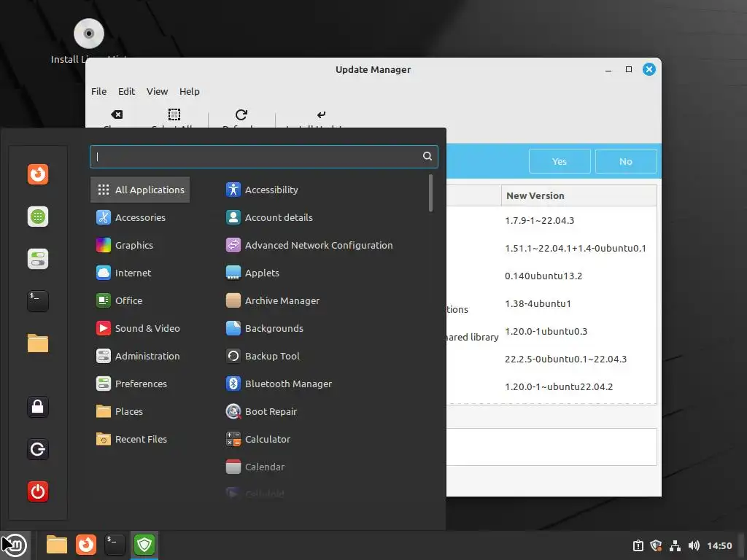
Task: Open the Help menu in Update Manager
Action: (189, 91)
